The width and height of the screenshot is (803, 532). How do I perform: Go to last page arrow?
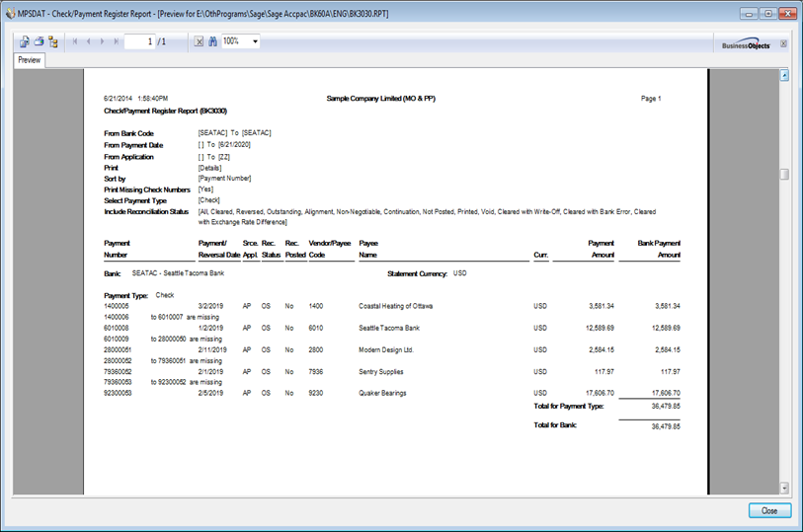pyautogui.click(x=117, y=41)
